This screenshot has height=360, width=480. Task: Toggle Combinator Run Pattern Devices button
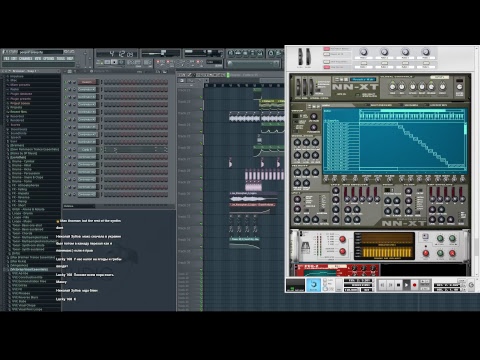(x=327, y=49)
